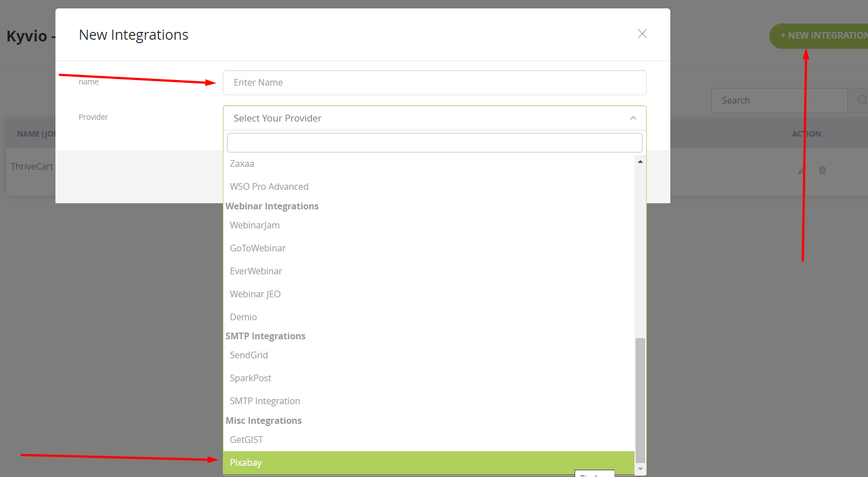Image resolution: width=868 pixels, height=477 pixels.
Task: Click the provider list scroll-down arrow
Action: click(x=640, y=469)
